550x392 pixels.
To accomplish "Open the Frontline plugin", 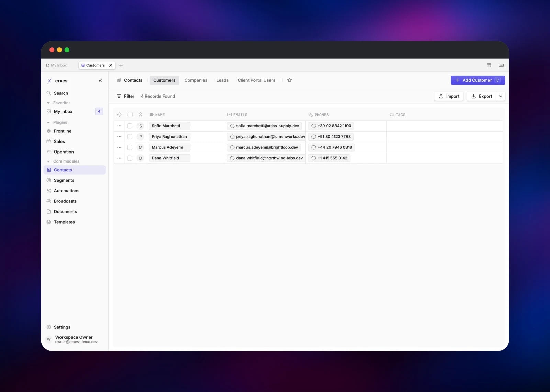I will 75,131.
